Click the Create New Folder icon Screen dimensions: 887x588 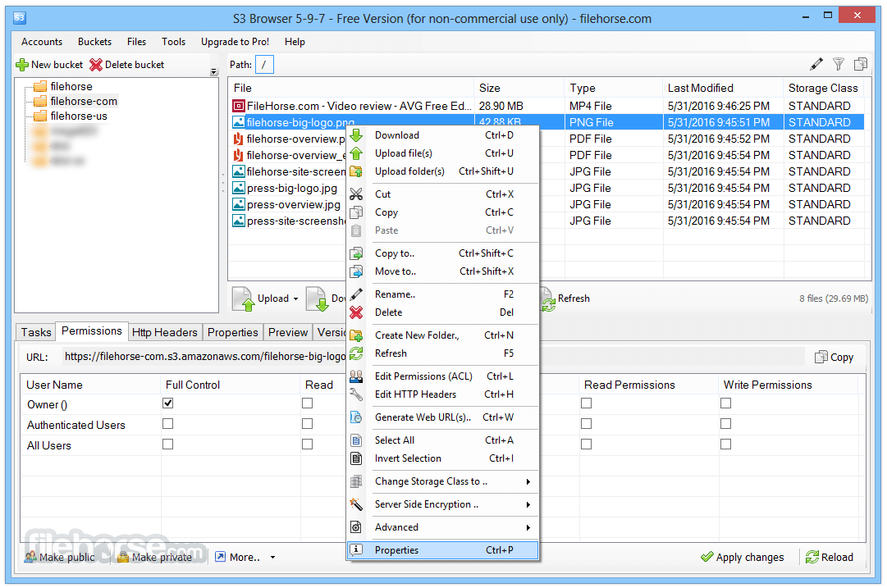coord(356,335)
